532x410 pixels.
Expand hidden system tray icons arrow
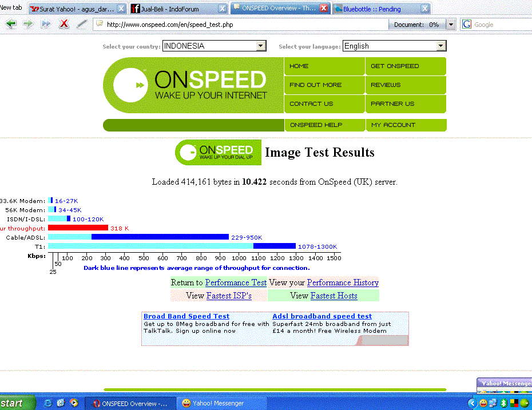click(x=472, y=403)
